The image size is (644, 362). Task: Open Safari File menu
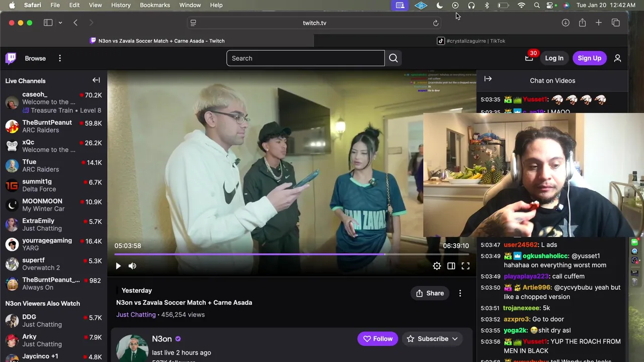point(55,5)
